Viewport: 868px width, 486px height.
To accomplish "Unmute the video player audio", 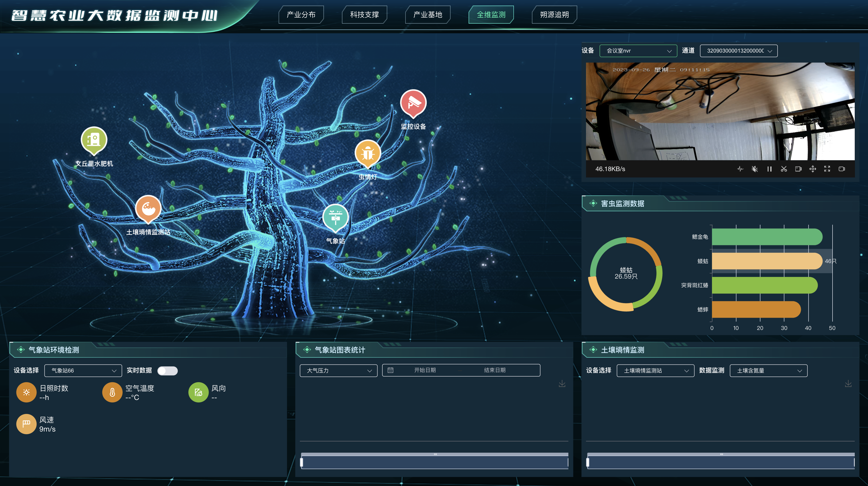I will pos(755,169).
